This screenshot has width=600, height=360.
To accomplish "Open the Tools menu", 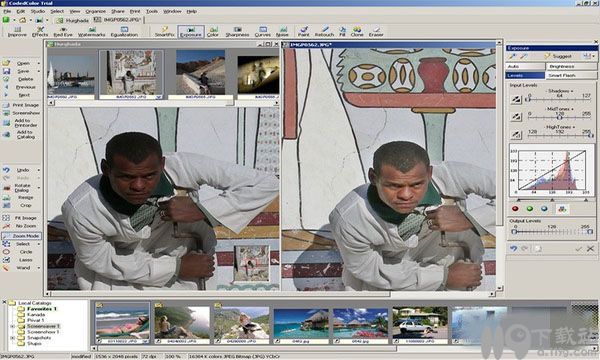I will pos(152,11).
